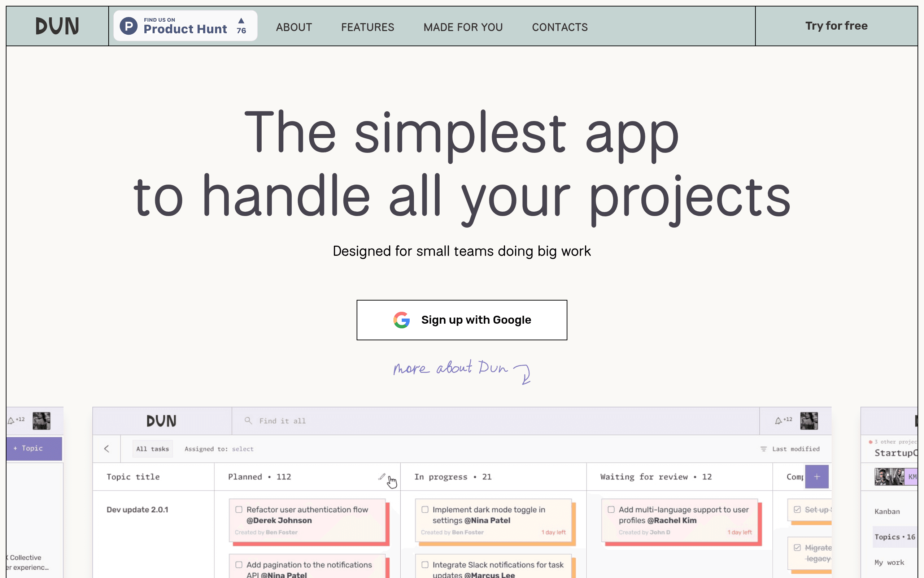The width and height of the screenshot is (924, 578).
Task: Uncheck the completed Migrate legacy task
Action: pos(797,548)
